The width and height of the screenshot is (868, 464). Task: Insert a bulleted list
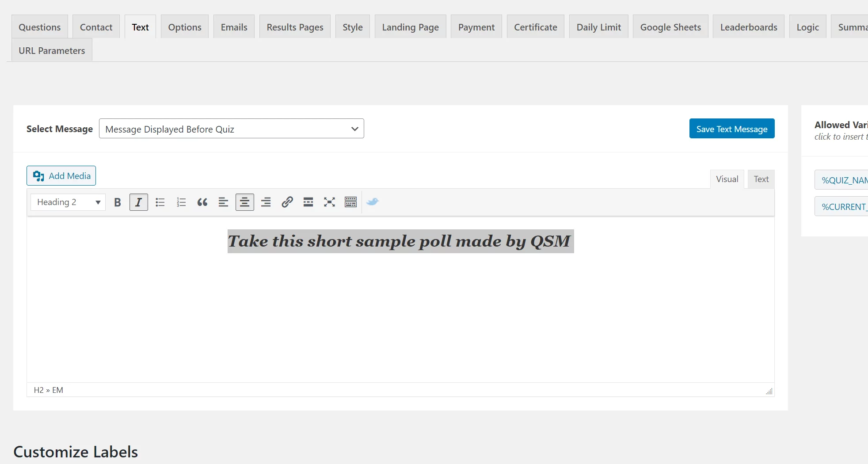(160, 202)
